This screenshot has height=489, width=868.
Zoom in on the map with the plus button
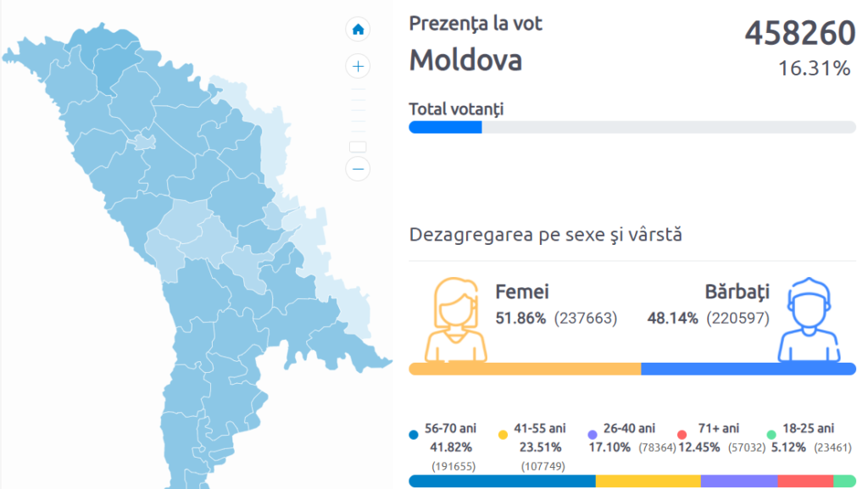(358, 66)
